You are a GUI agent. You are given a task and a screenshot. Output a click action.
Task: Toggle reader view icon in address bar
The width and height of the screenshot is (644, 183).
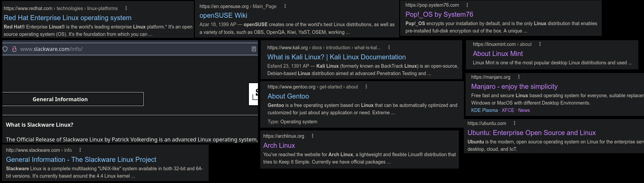click(254, 49)
